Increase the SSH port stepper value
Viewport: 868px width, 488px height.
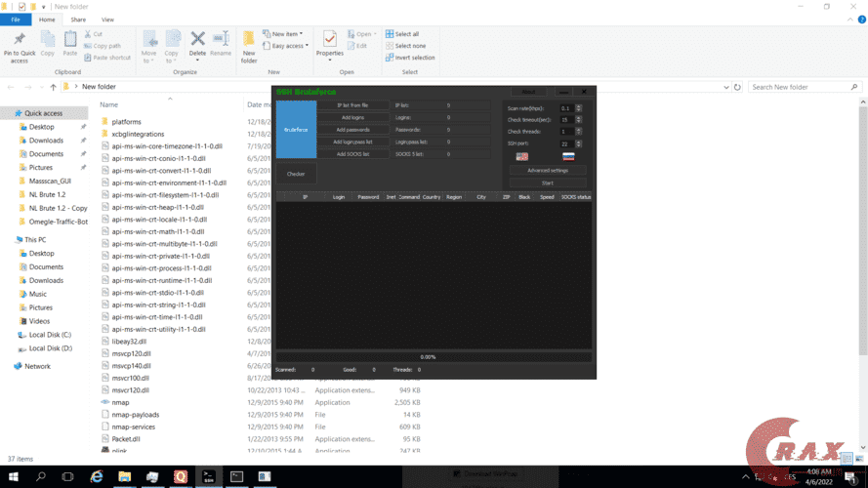579,142
